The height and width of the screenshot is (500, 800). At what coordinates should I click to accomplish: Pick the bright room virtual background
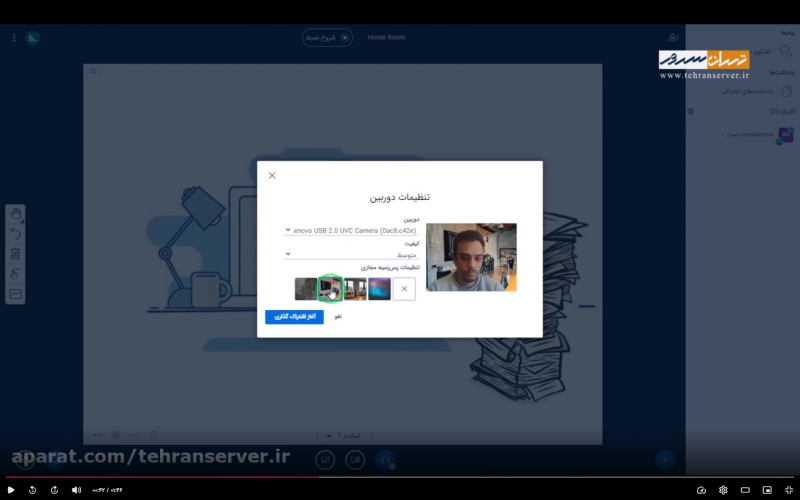tap(355, 289)
